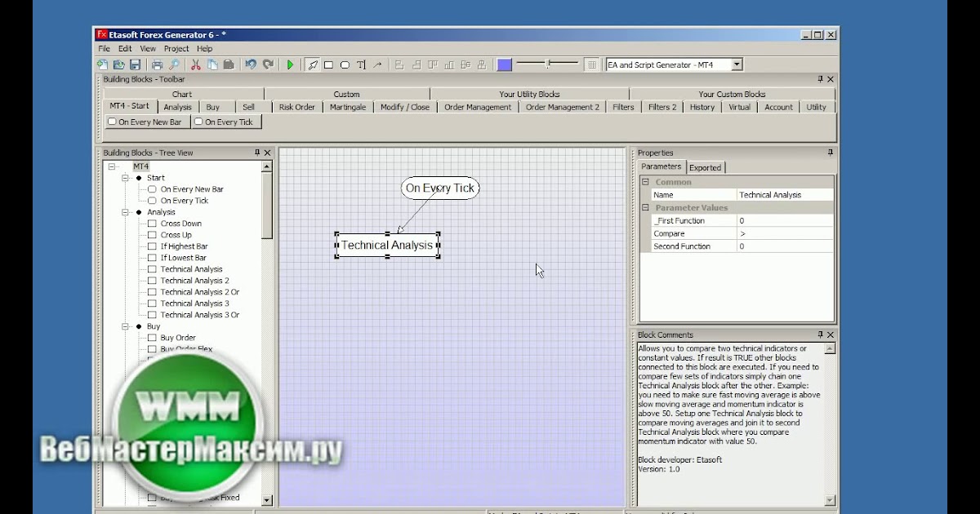Switch to the Order Management 2 tab
Image resolution: width=980 pixels, height=514 pixels.
[x=562, y=107]
